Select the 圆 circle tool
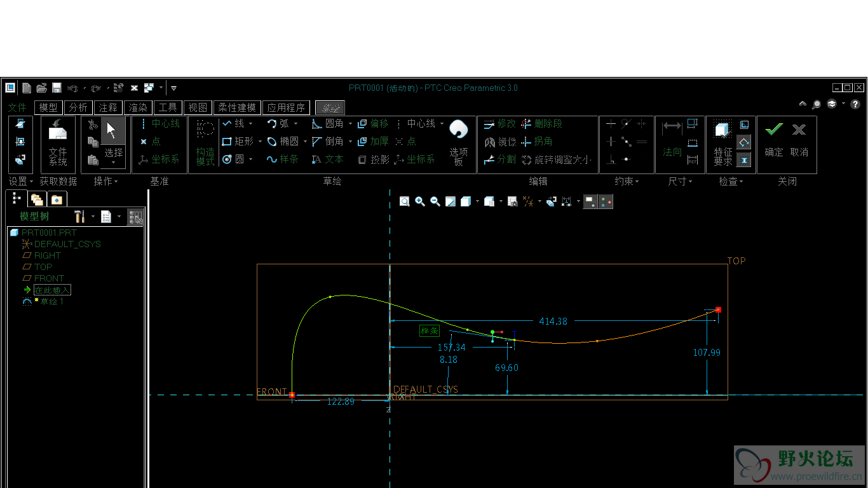 233,159
